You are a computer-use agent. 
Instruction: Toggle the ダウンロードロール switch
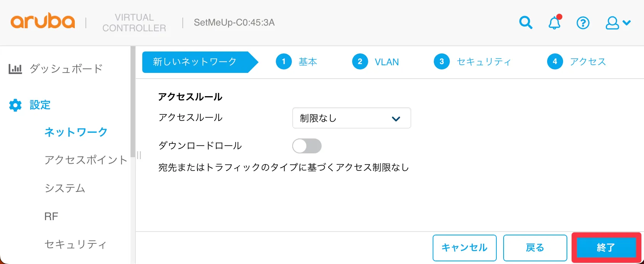point(307,146)
